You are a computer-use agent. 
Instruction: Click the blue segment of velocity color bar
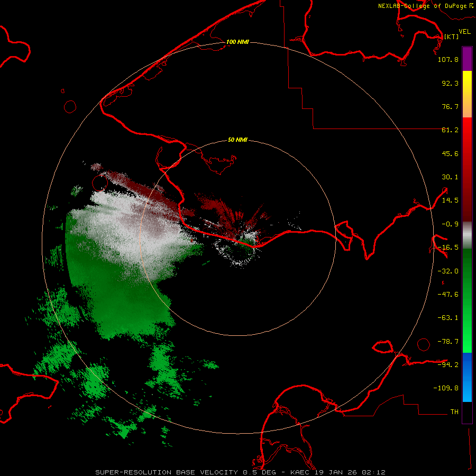coord(467,377)
